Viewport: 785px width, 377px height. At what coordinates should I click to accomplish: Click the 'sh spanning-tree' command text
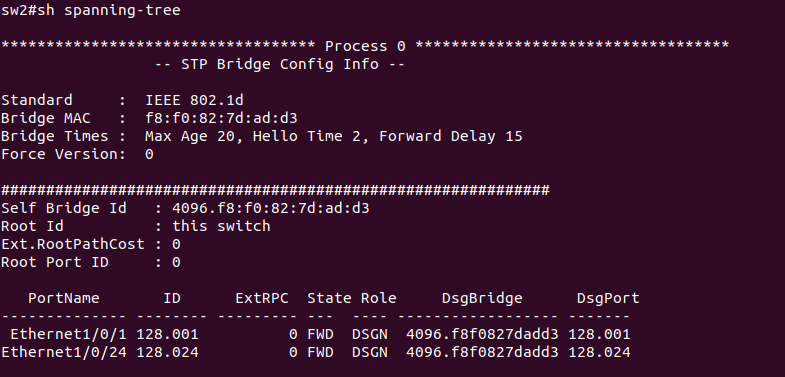point(109,11)
